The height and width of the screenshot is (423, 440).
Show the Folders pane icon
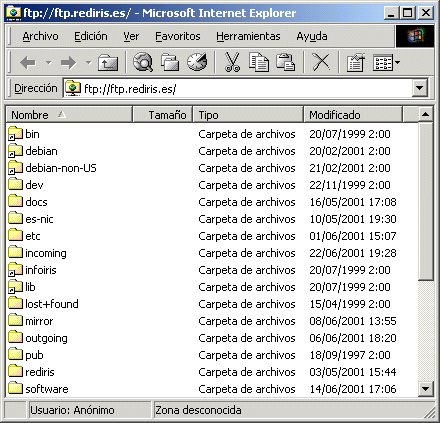pyautogui.click(x=170, y=62)
